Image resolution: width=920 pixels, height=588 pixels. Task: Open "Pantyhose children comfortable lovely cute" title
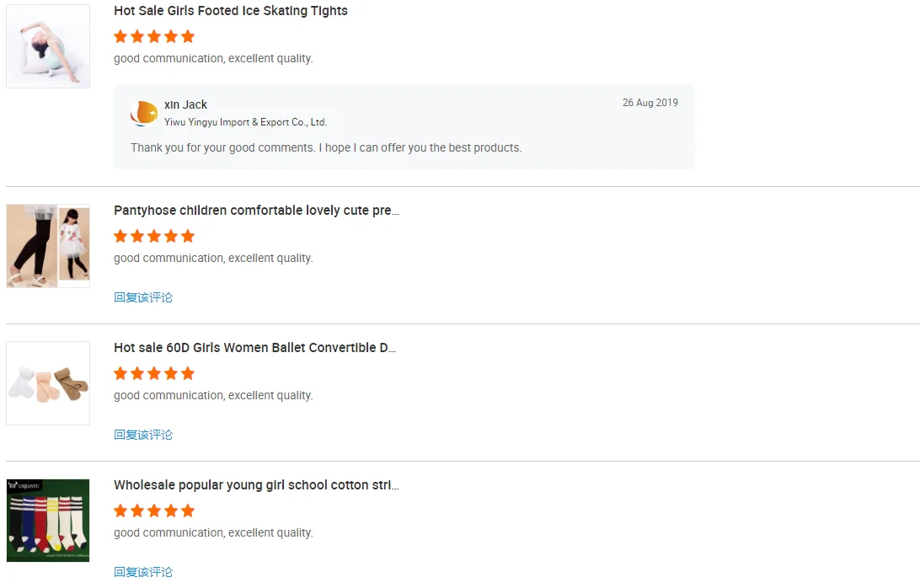point(256,211)
